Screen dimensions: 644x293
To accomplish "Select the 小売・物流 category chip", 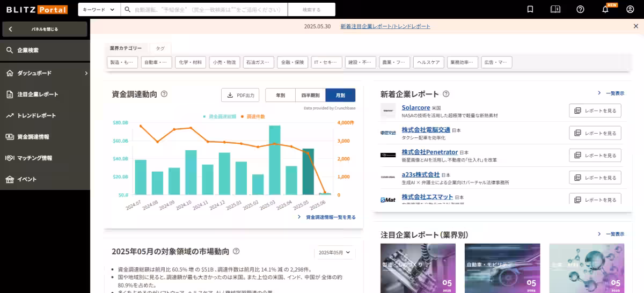I will click(224, 62).
